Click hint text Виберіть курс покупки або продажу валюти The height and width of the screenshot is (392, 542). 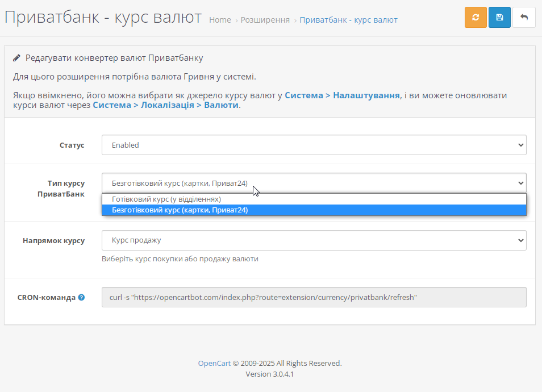pyautogui.click(x=180, y=259)
